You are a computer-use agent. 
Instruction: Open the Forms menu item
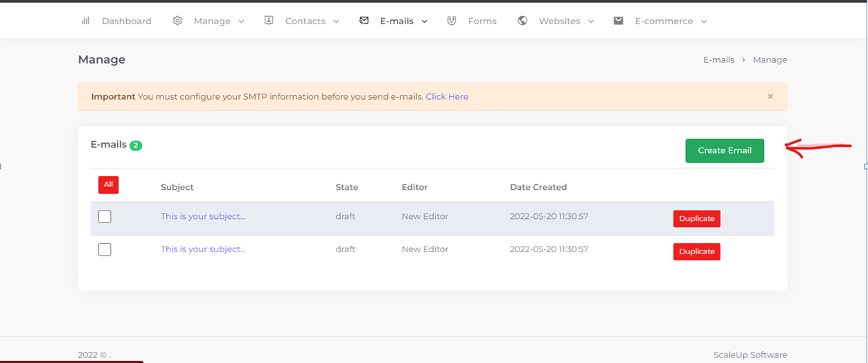(x=482, y=21)
